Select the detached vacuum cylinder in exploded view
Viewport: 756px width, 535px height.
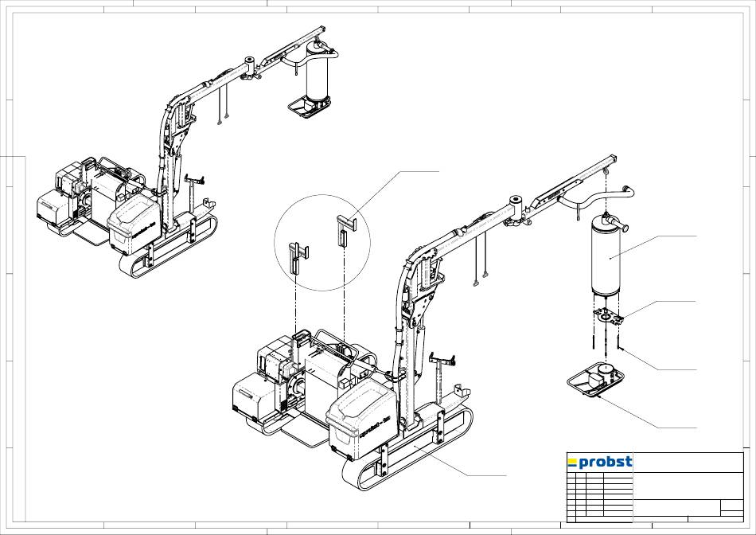(607, 254)
